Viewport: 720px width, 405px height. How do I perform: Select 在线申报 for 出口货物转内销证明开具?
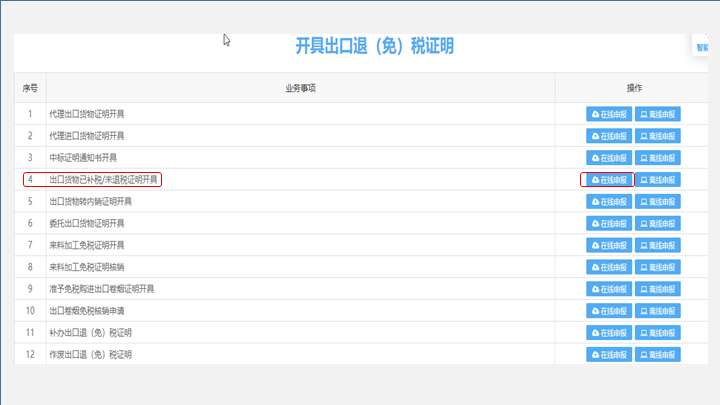609,202
